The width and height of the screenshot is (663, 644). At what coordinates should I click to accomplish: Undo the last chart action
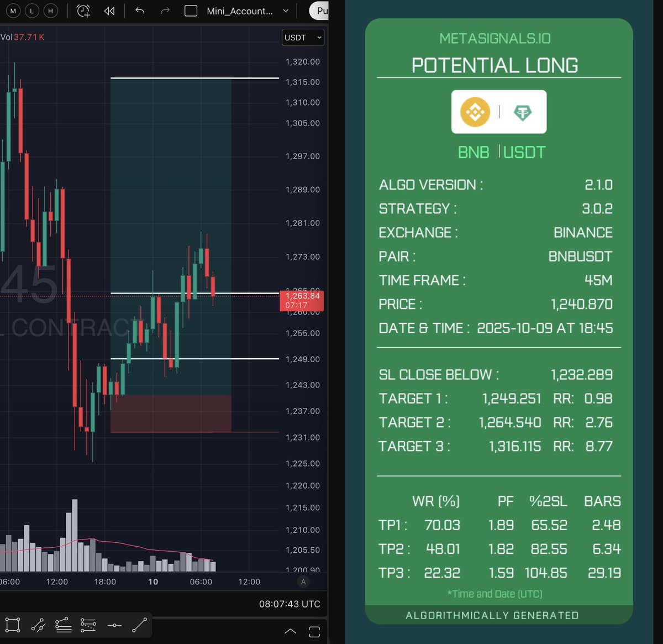click(x=140, y=11)
